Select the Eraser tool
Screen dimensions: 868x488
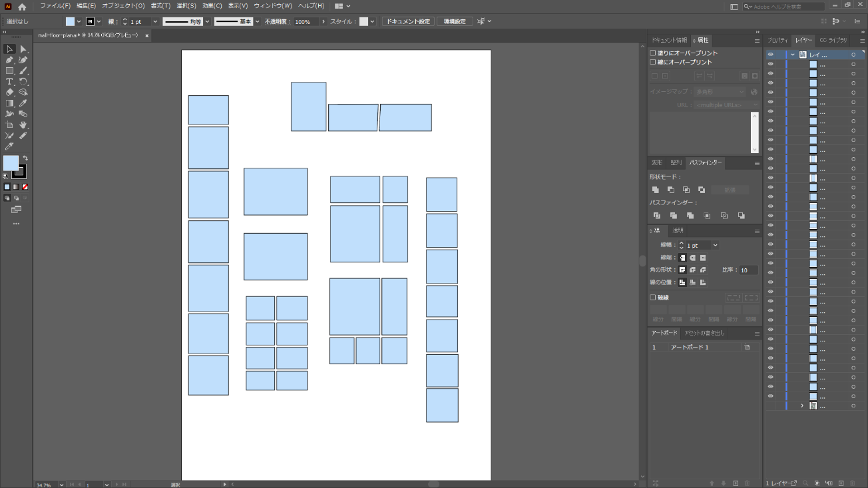9,93
